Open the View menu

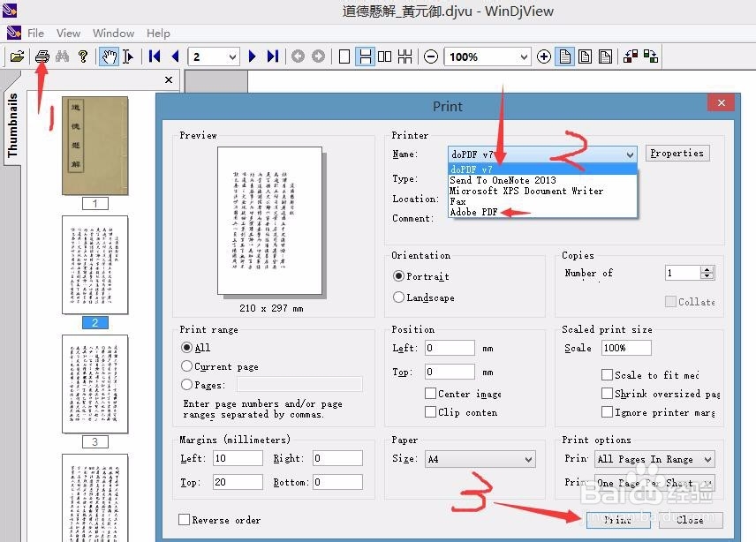pyautogui.click(x=69, y=34)
